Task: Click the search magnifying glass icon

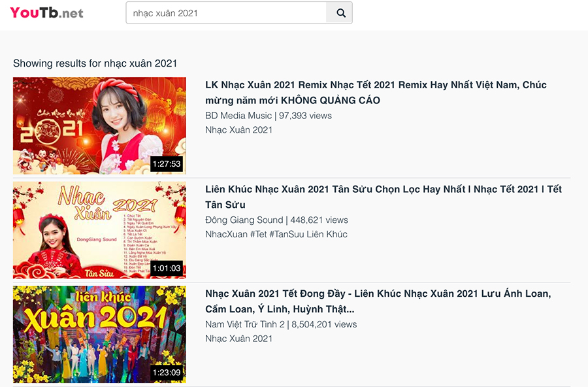Action: tap(339, 12)
